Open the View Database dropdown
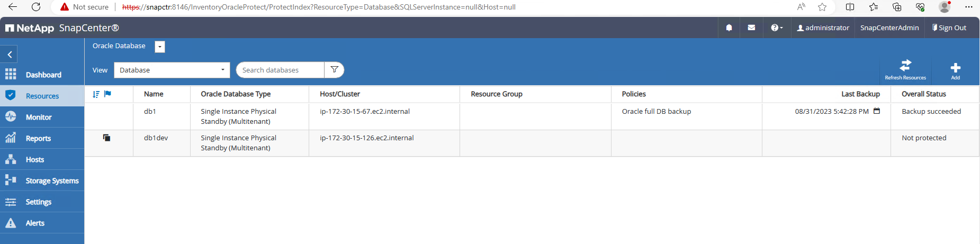This screenshot has width=980, height=244. point(172,70)
